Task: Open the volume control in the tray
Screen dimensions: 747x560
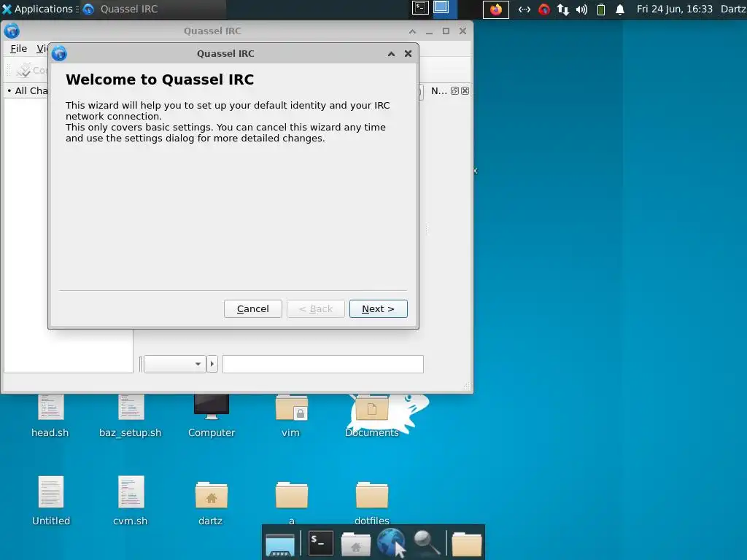Action: click(x=581, y=9)
